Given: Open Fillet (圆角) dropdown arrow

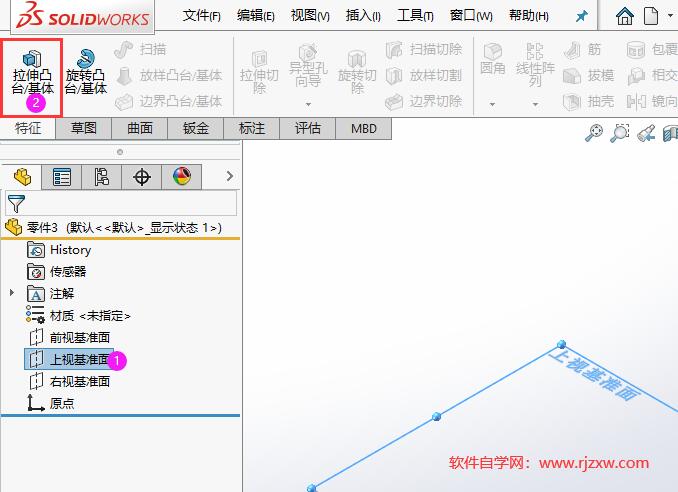Looking at the screenshot, I should click(492, 104).
